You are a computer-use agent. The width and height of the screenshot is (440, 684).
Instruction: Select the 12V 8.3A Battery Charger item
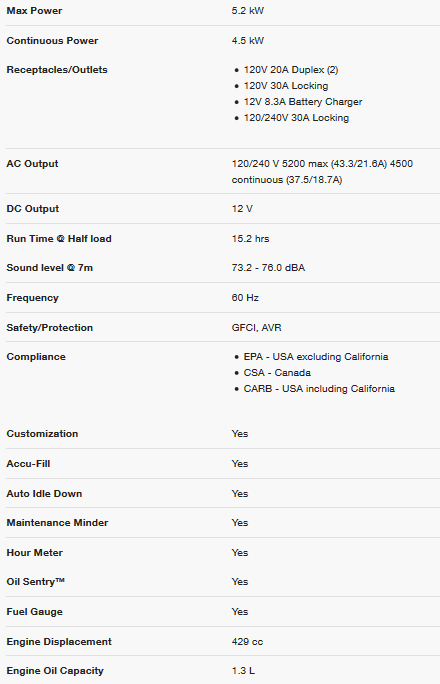pyautogui.click(x=303, y=102)
